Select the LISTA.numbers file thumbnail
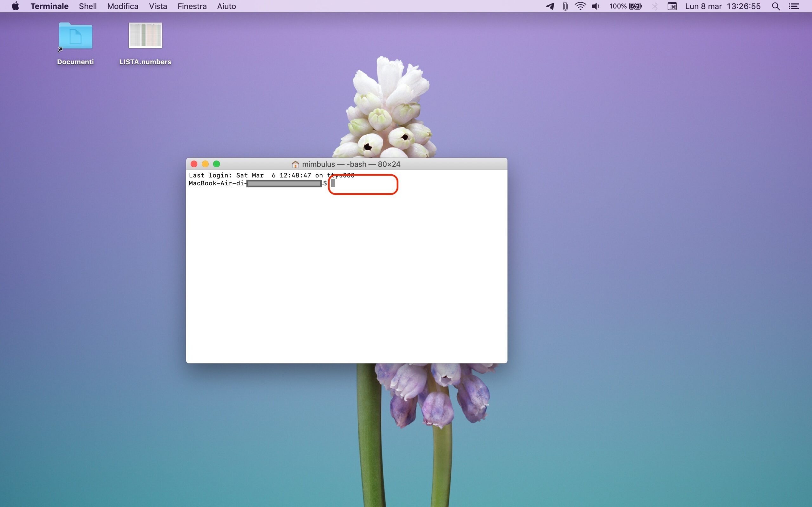The height and width of the screenshot is (507, 812). pos(145,35)
